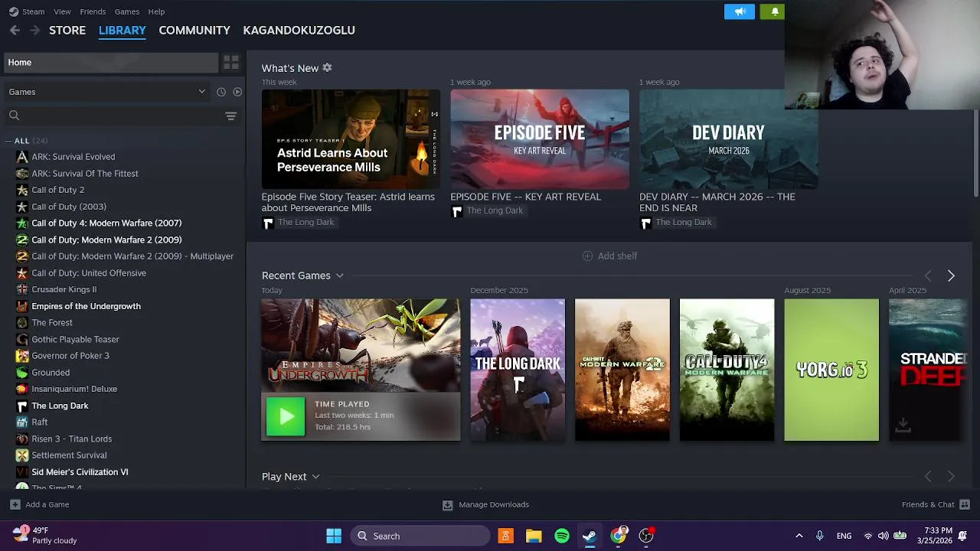Image resolution: width=980 pixels, height=551 pixels.
Task: Open the DEV DIARY March 2026 news link
Action: point(717,202)
